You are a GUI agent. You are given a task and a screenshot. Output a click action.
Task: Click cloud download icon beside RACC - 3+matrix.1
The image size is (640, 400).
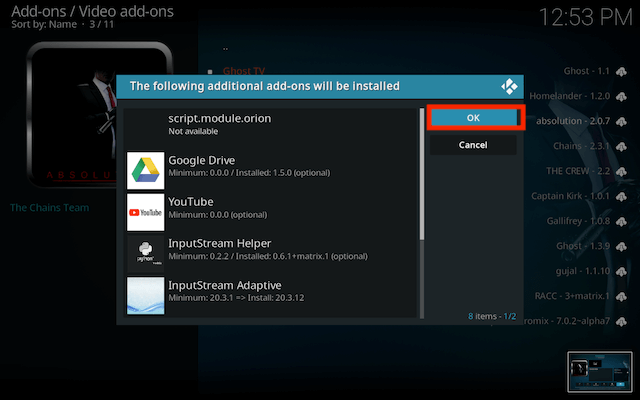pyautogui.click(x=621, y=296)
